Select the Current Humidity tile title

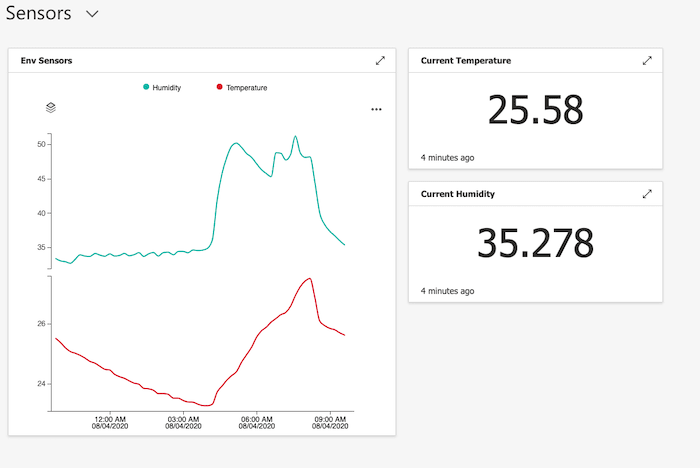(458, 194)
